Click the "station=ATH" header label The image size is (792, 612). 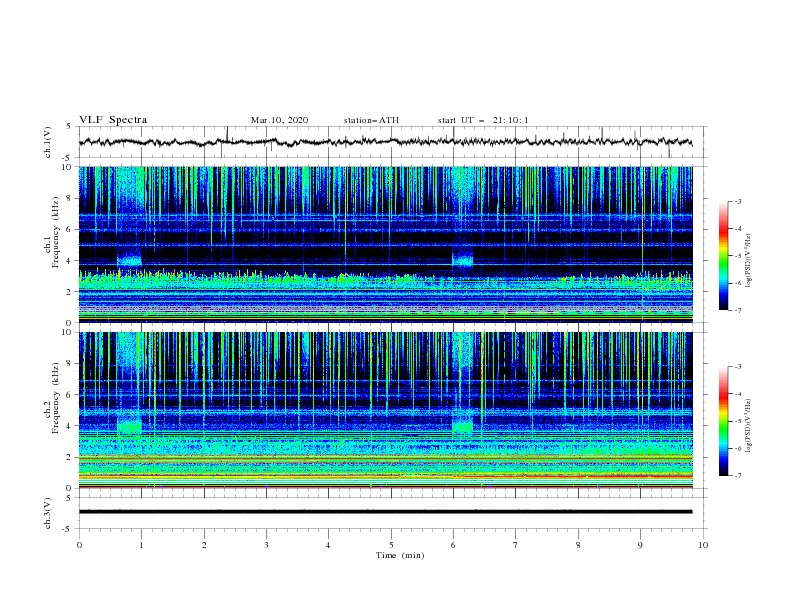click(371, 120)
